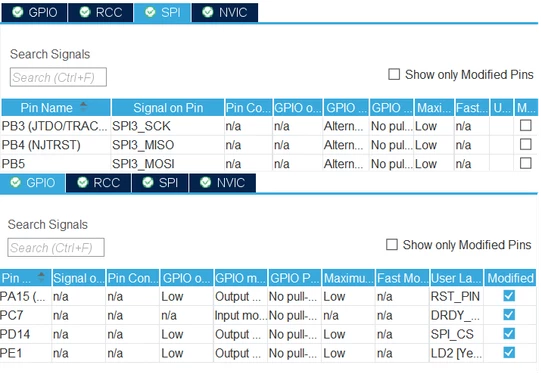Viewport: 542px width, 375px height.
Task: Uncheck the Modified box for PA15 row
Action: pos(509,296)
